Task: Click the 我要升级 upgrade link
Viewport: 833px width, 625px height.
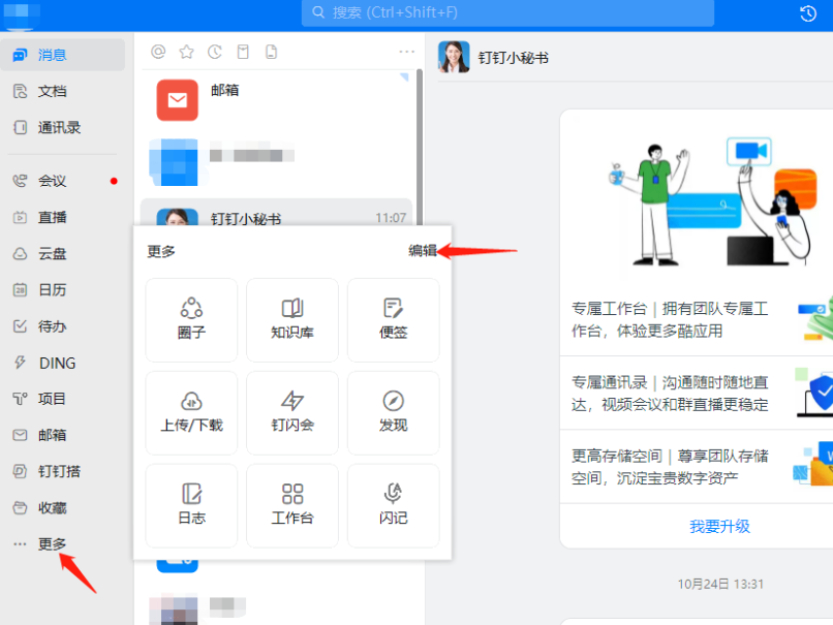Action: 719,526
